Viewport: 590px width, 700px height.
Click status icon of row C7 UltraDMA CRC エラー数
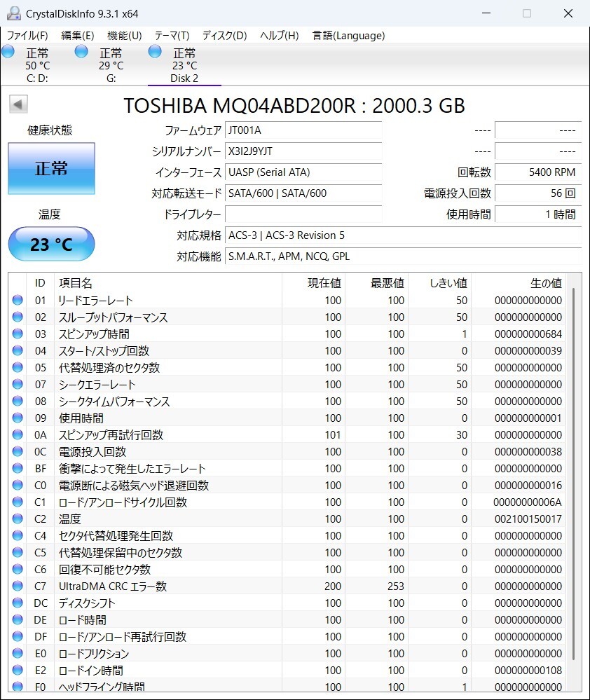18,586
